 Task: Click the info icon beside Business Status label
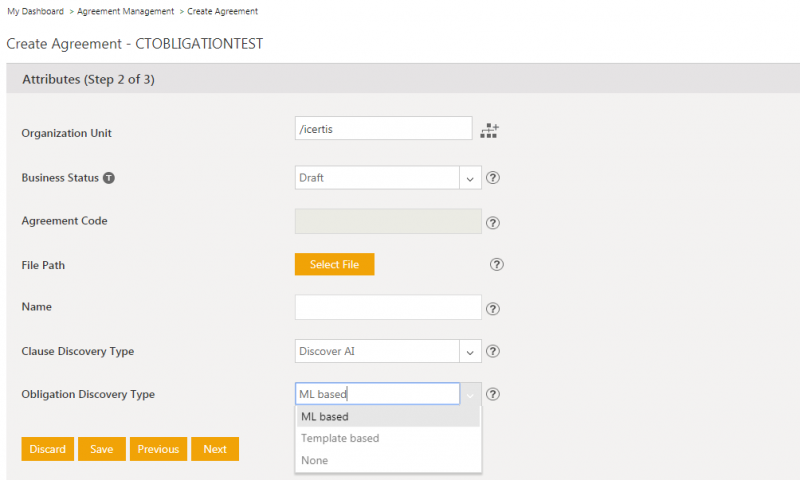(109, 178)
